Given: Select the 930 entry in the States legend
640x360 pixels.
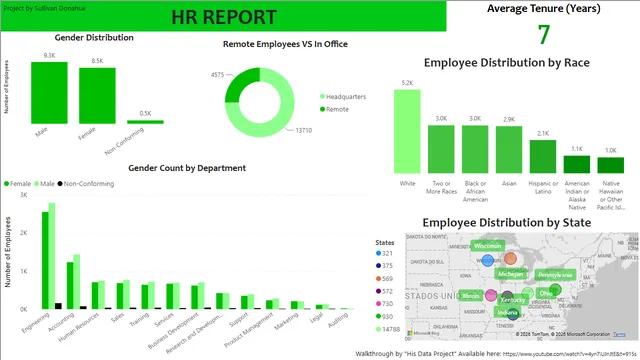Looking at the screenshot, I should (x=384, y=316).
